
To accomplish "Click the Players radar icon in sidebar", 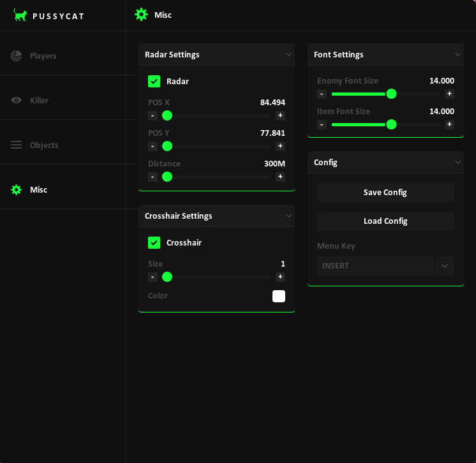I will tap(17, 56).
